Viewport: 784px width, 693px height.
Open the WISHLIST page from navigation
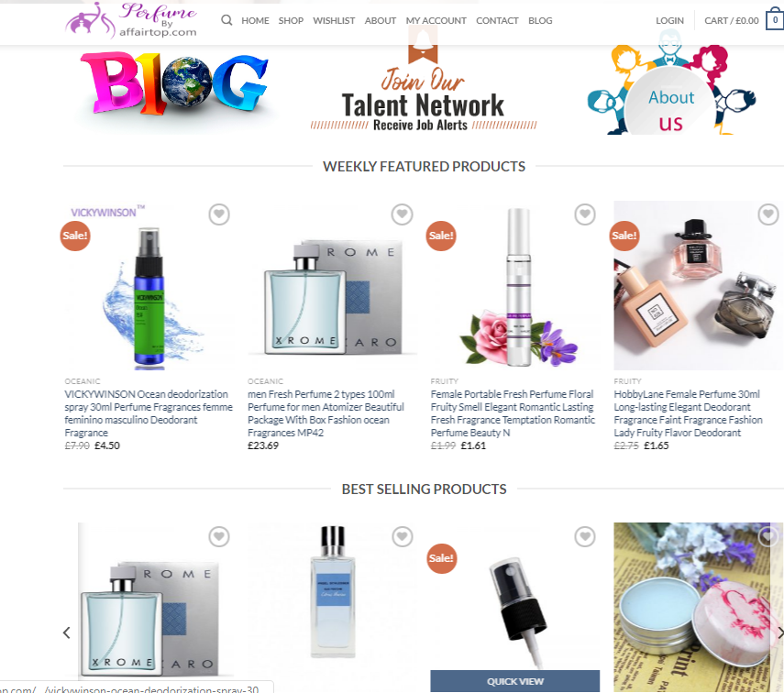334,20
